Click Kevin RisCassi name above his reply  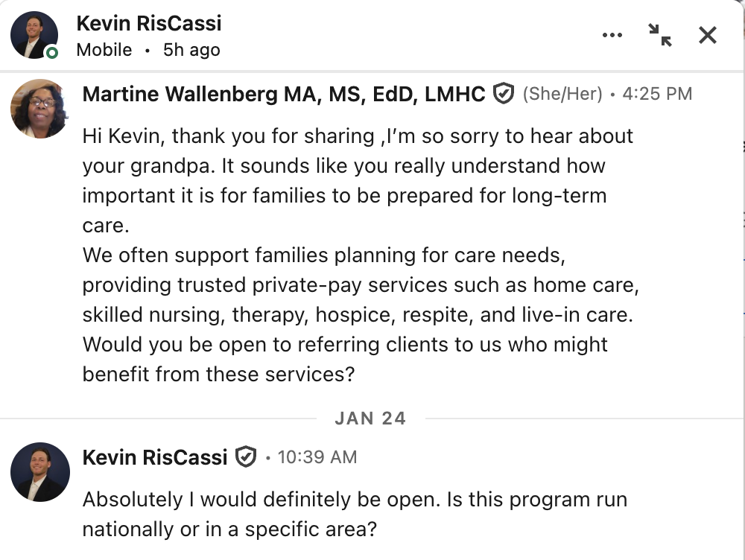(155, 456)
